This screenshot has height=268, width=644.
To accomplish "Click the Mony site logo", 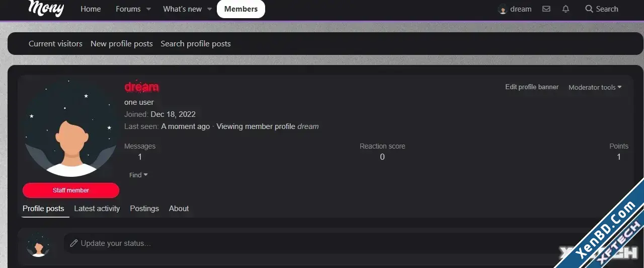I will 46,8.
